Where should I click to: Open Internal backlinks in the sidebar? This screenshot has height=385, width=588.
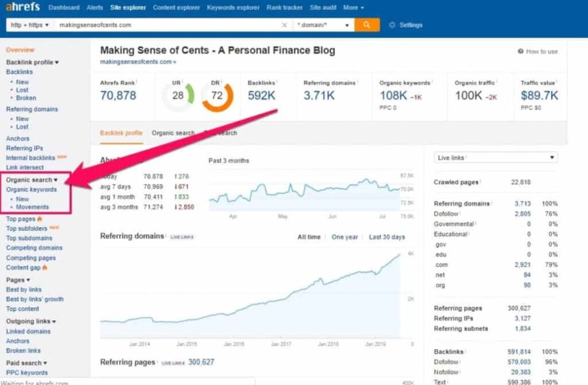30,158
